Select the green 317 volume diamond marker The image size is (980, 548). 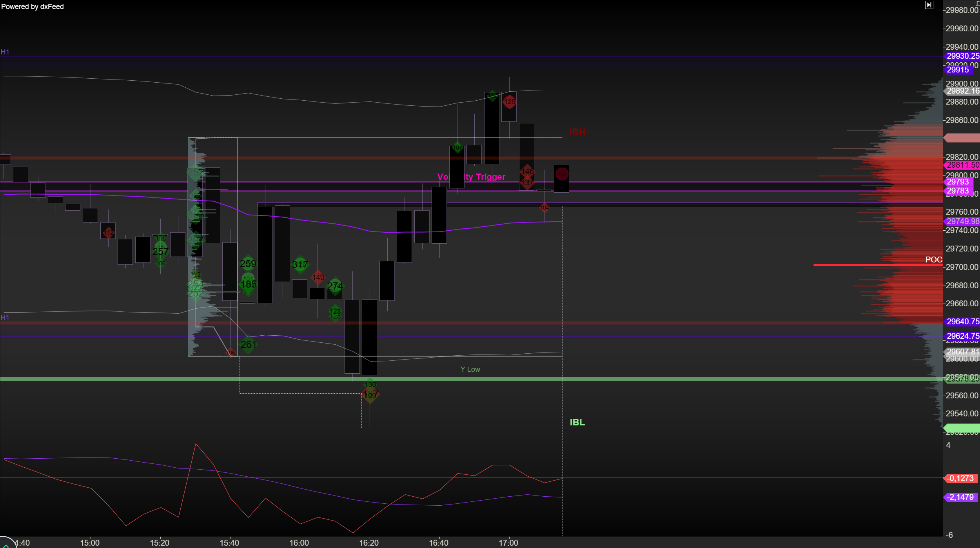(x=300, y=265)
